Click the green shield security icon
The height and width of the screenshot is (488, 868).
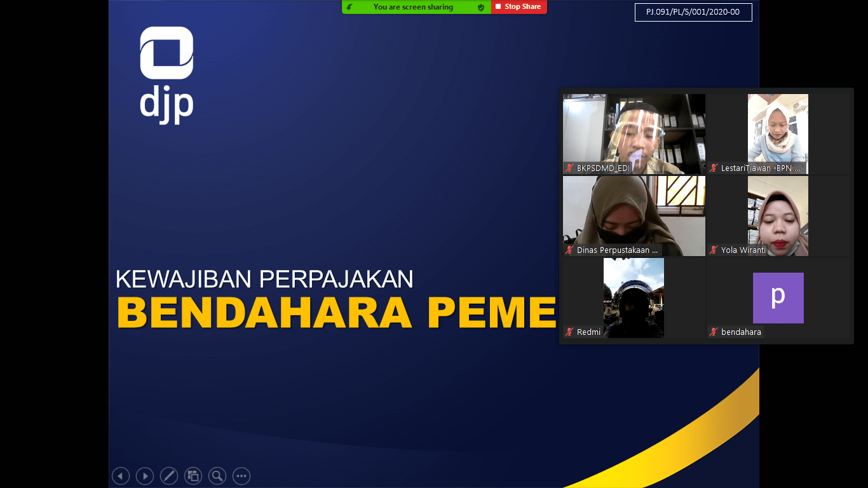(x=481, y=7)
